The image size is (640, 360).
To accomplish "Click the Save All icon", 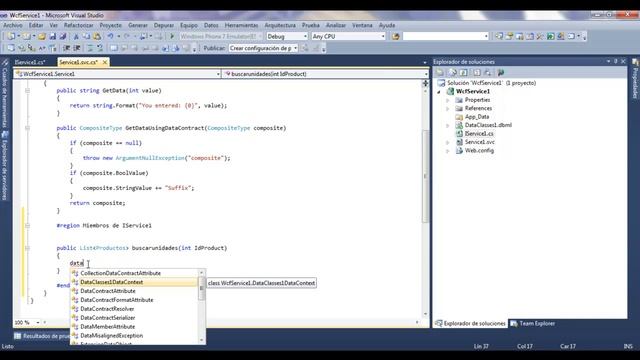I will click(x=62, y=36).
